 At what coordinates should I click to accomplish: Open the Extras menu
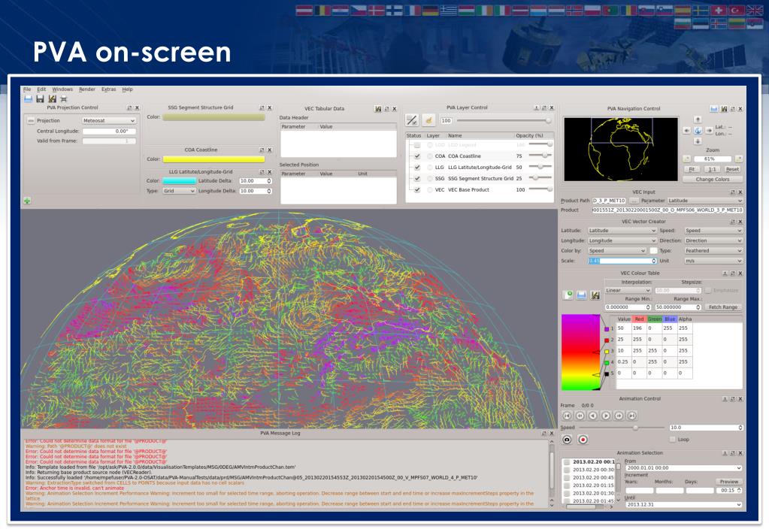coord(109,89)
